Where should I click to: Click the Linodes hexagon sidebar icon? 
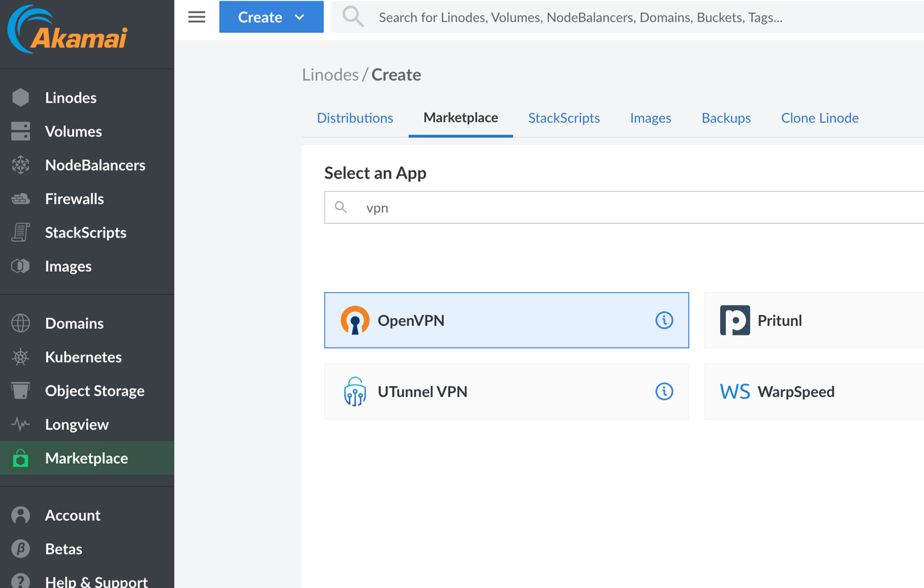(x=20, y=97)
